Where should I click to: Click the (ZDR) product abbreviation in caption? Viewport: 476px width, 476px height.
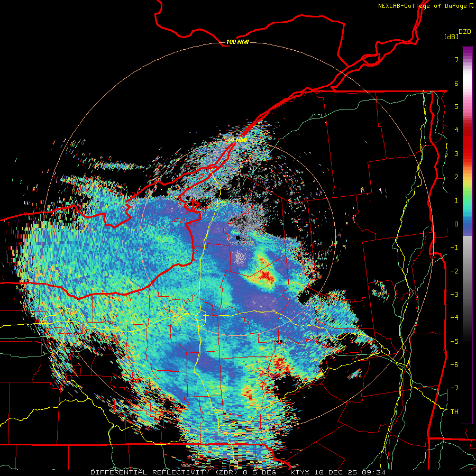pos(226,472)
